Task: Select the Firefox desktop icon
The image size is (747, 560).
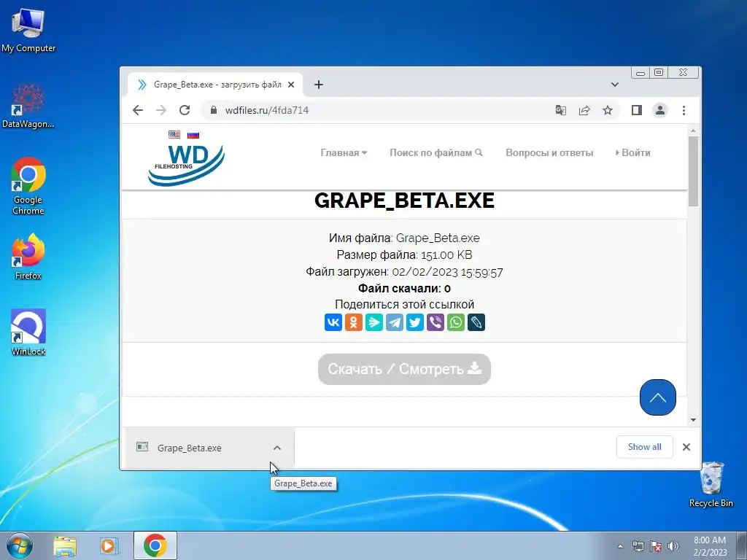Action: tap(28, 256)
